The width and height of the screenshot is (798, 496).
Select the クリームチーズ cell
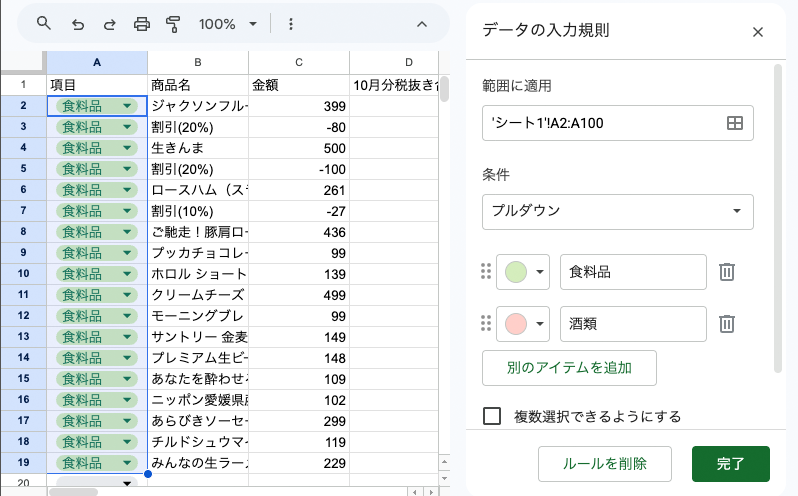[x=197, y=295]
